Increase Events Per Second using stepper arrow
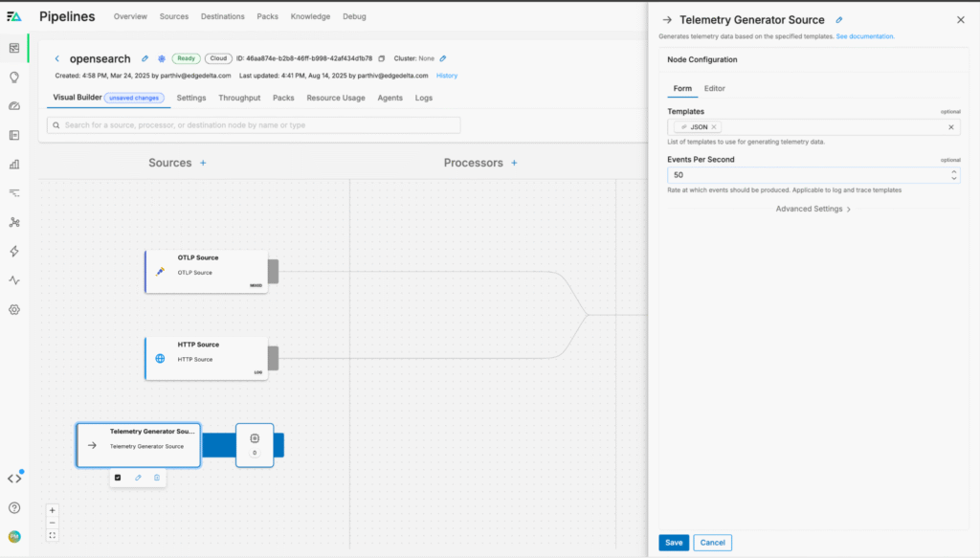The height and width of the screenshot is (558, 980). point(953,172)
